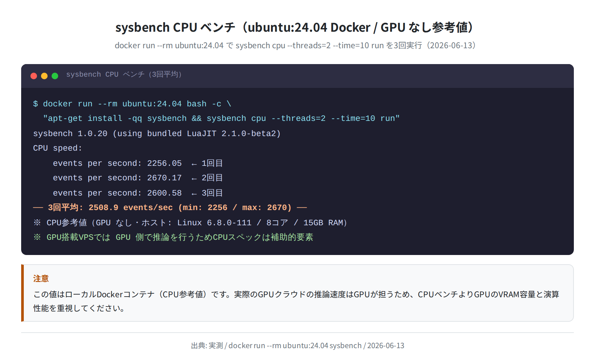Click the '※ CPU参考値 (GPU なし・ホスト' note line
Viewport: 595px width, 364px height.
pyautogui.click(x=190, y=223)
